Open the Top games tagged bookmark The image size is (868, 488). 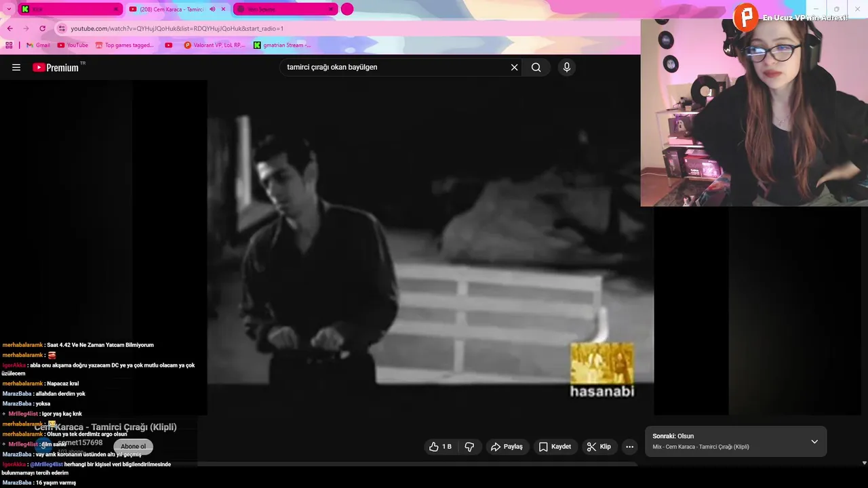tap(125, 45)
